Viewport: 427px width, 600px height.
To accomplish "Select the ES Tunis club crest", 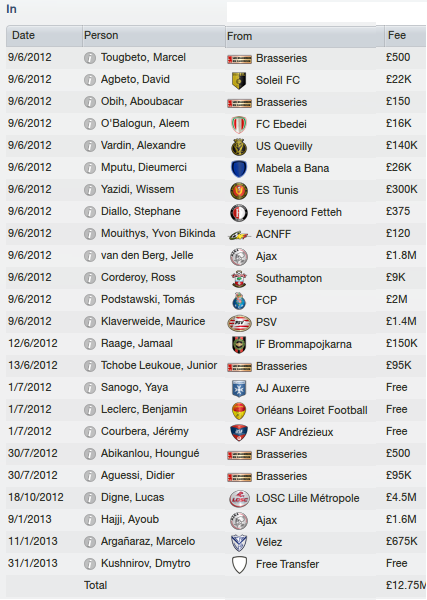I will tap(239, 191).
